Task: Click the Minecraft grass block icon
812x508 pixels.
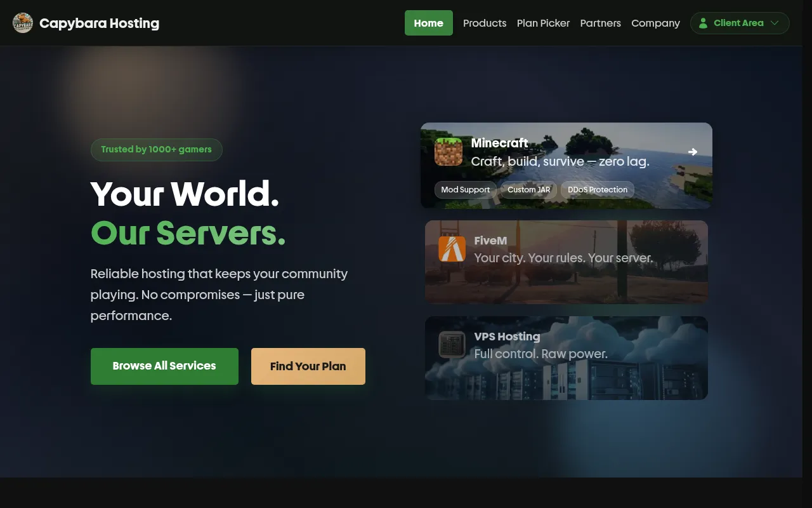Action: (x=449, y=152)
